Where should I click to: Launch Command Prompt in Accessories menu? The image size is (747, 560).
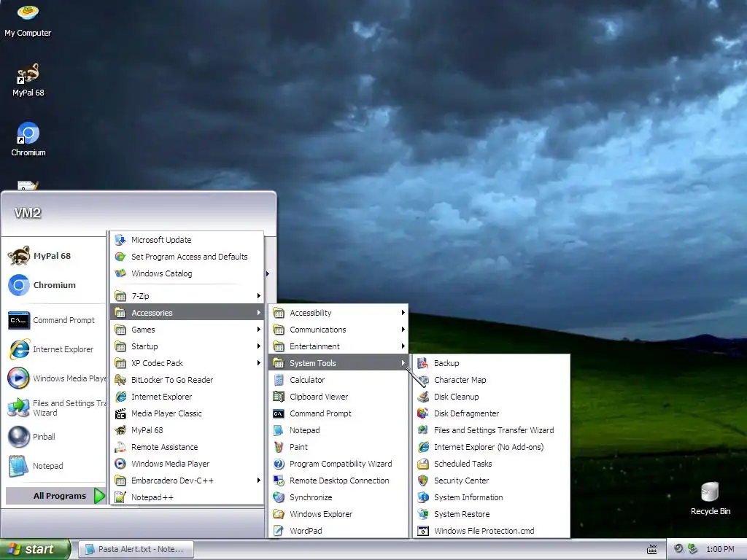coord(338,413)
